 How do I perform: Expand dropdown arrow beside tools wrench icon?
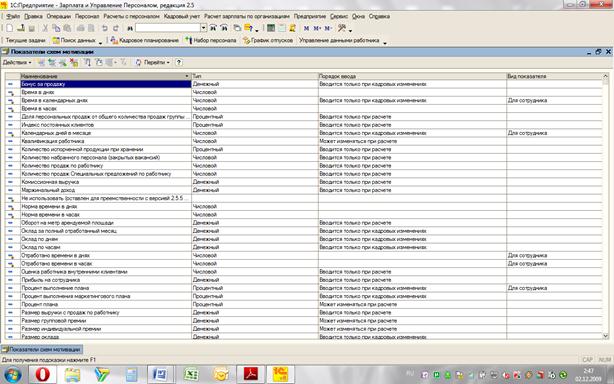(350, 30)
